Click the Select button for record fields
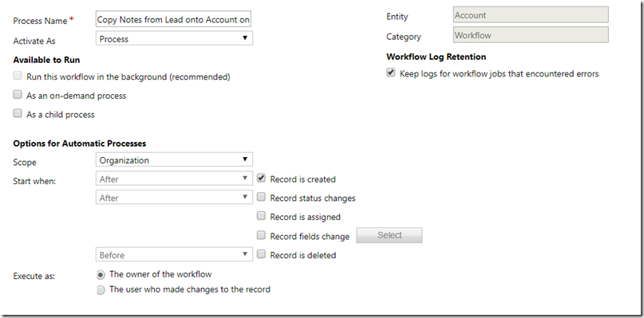This screenshot has width=644, height=318. point(389,235)
